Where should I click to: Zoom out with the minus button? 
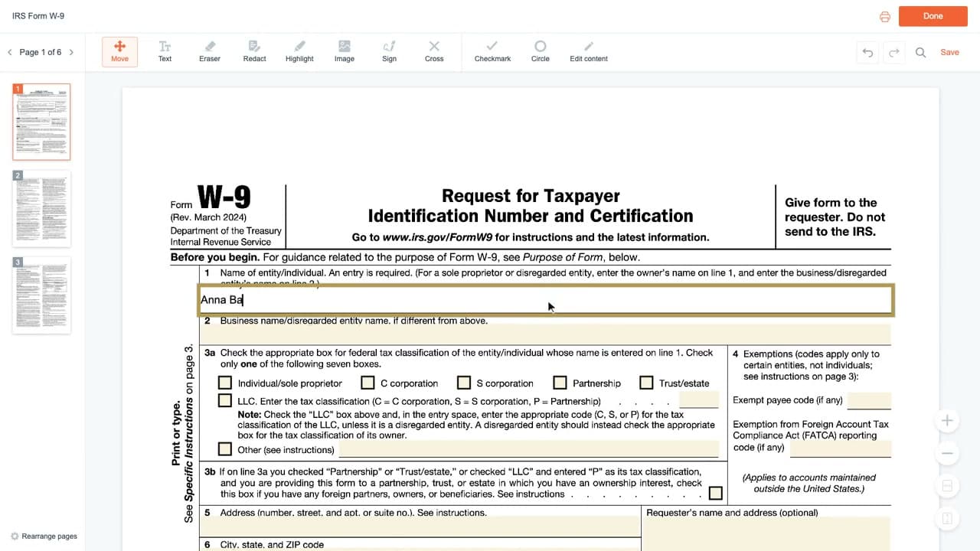[x=947, y=453]
